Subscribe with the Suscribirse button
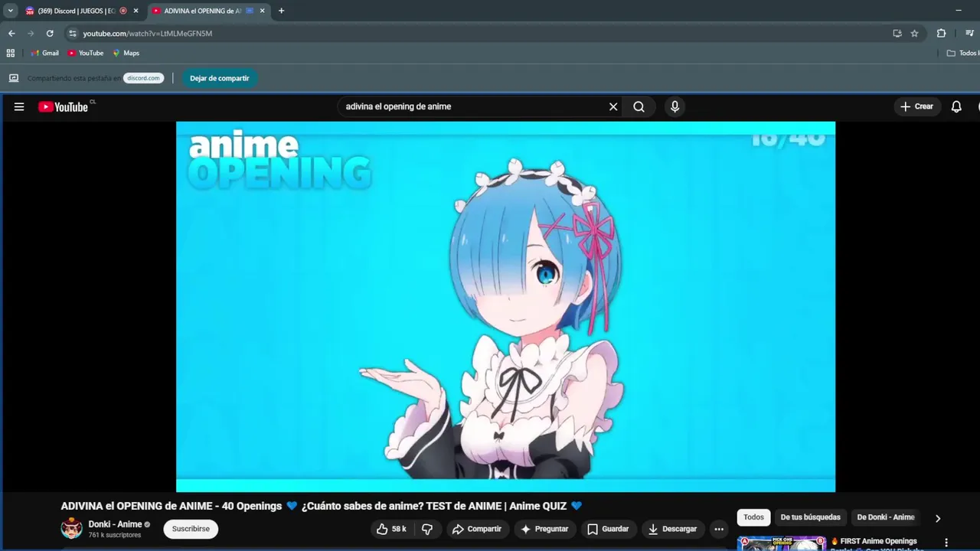 (191, 529)
